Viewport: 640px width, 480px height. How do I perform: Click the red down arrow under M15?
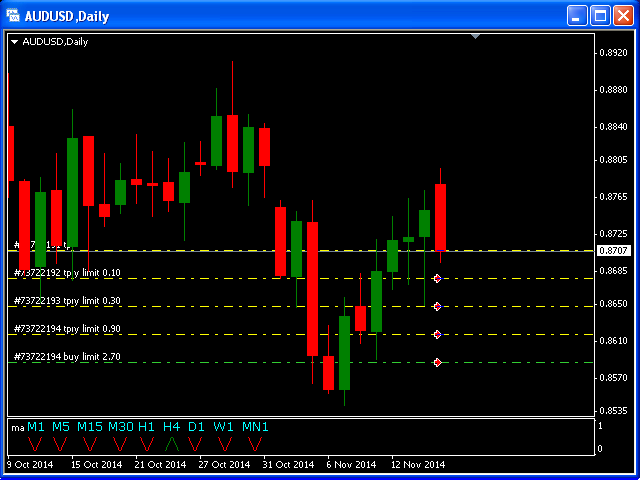(89, 444)
